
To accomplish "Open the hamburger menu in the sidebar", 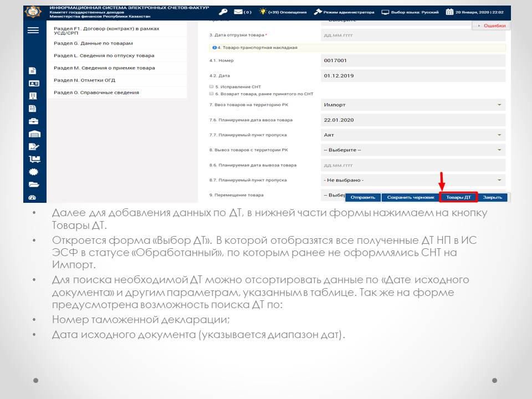I will click(33, 30).
